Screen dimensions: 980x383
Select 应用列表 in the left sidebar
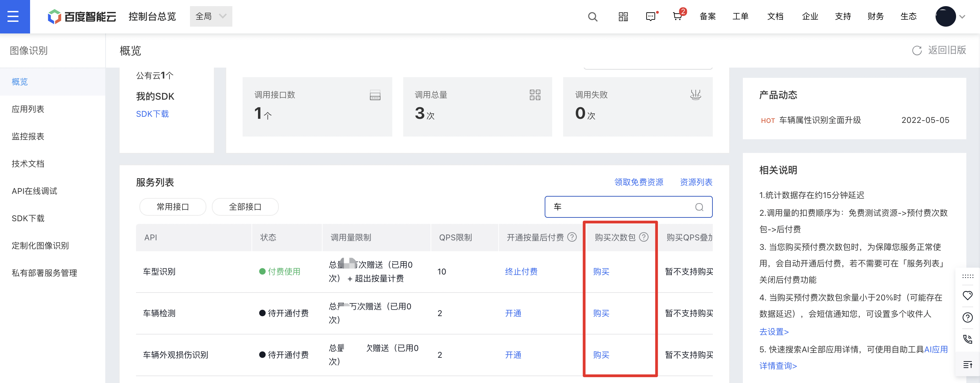pyautogui.click(x=53, y=109)
